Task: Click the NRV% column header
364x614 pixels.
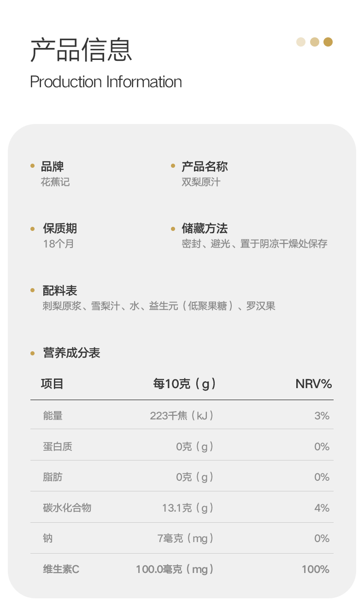Action: 313,384
